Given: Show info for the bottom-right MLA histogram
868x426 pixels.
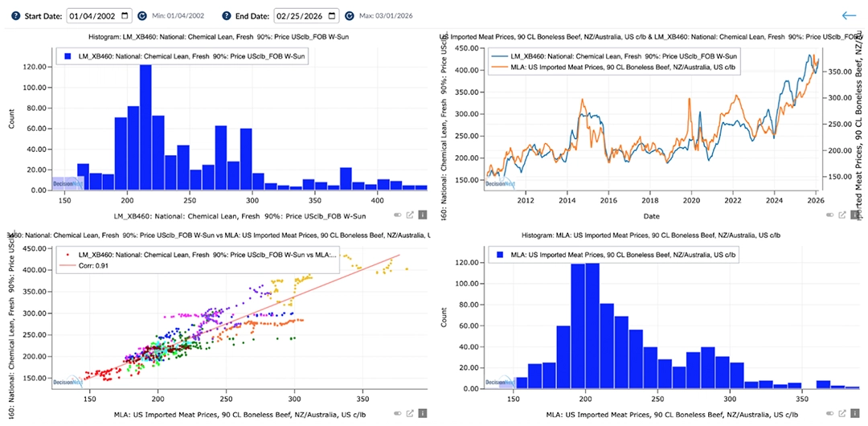Looking at the screenshot, I should [854, 413].
